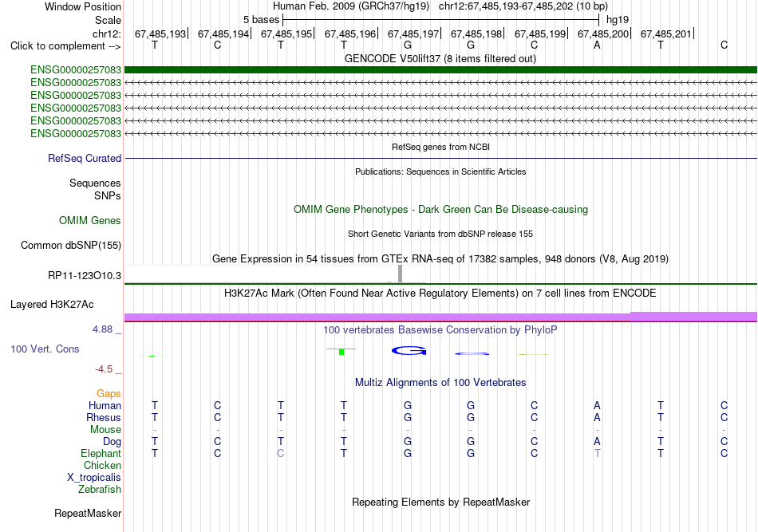Click the A base in the Dog alignment row

coord(597,441)
